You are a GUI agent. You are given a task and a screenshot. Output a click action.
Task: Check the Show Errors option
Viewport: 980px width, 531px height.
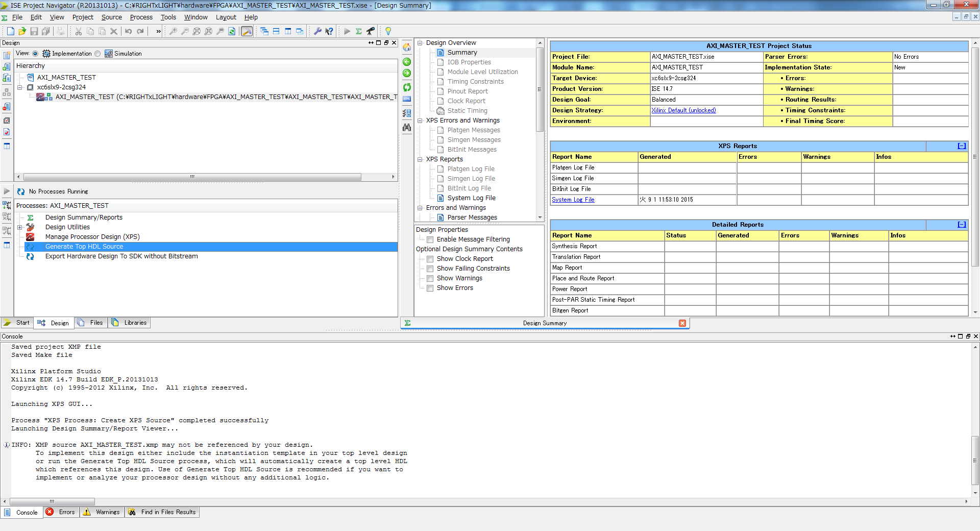(430, 288)
